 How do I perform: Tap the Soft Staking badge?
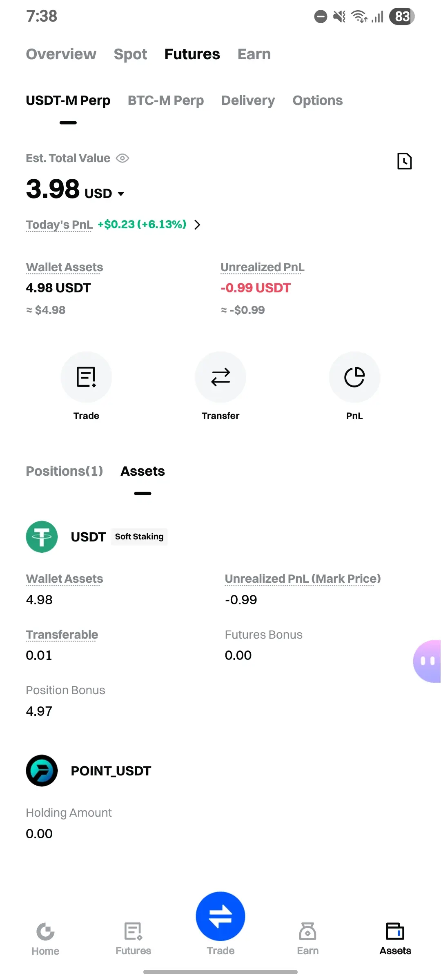pos(139,537)
